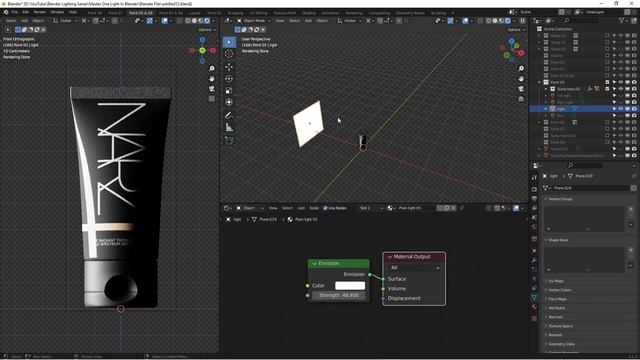Disable light object in renders
Image resolution: width=640 pixels, height=360 pixels.
634,109
